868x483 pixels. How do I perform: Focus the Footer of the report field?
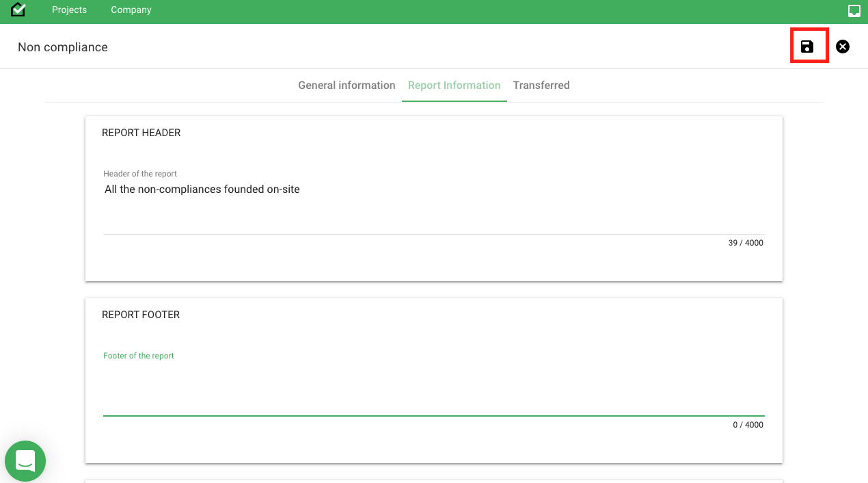point(434,389)
